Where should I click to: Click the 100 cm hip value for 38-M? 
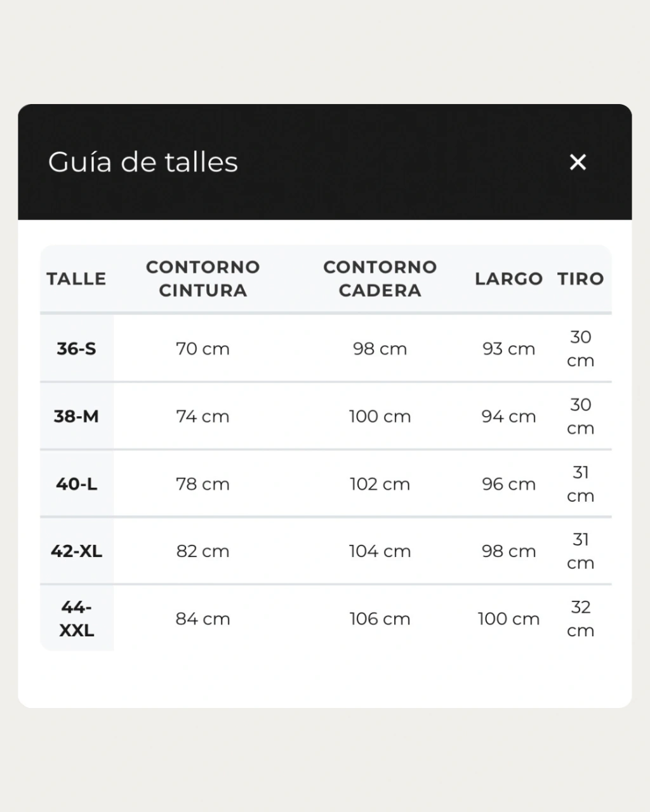[380, 416]
